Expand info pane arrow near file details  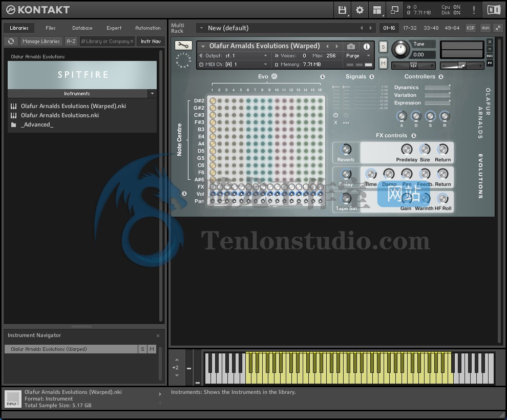160,394
